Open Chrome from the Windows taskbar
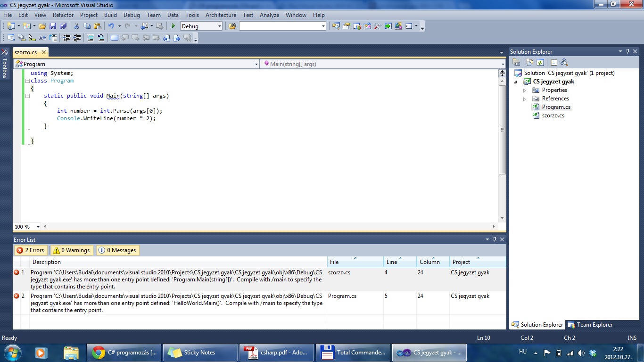 pyautogui.click(x=124, y=353)
